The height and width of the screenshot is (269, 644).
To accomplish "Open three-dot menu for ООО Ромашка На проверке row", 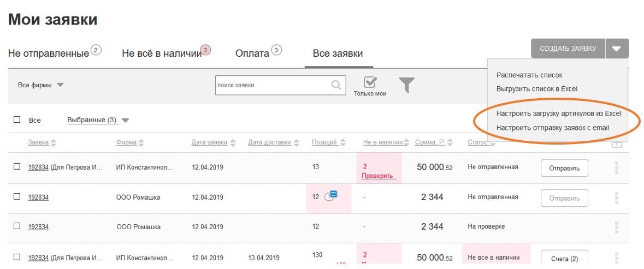I will tap(616, 227).
